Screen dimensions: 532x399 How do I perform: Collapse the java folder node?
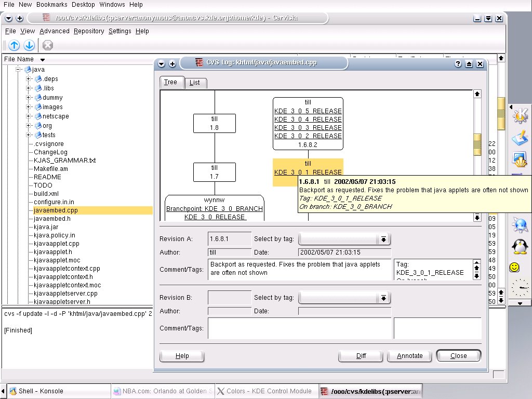tap(18, 69)
